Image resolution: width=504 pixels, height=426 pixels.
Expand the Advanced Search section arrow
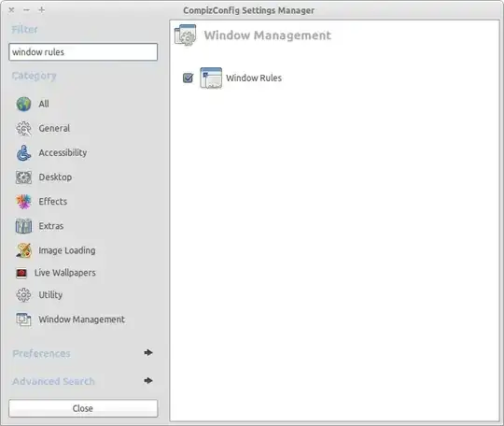[148, 380]
